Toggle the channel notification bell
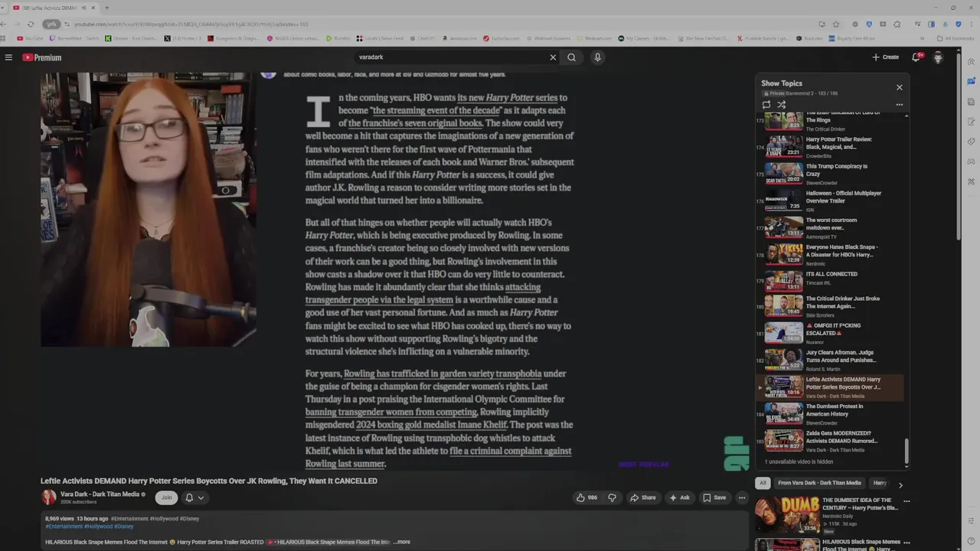980x551 pixels. (x=189, y=497)
